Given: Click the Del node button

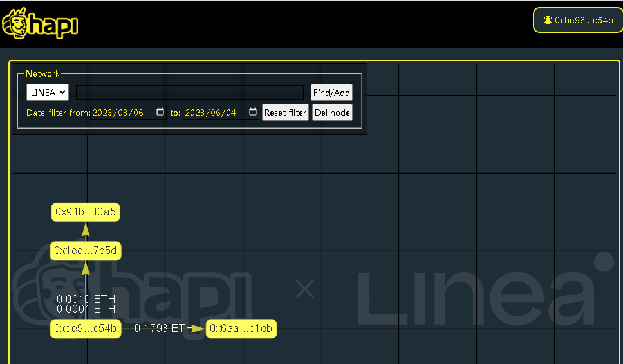Looking at the screenshot, I should [332, 113].
